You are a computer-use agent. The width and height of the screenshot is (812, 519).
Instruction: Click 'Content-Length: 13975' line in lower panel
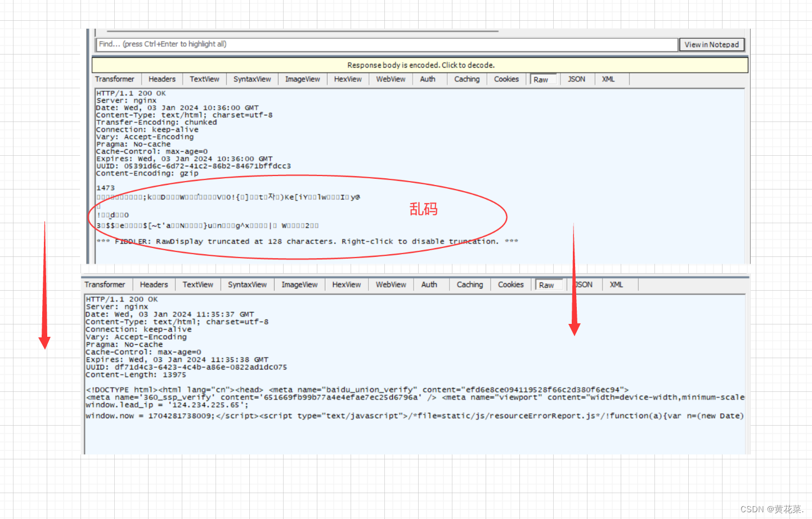point(136,374)
